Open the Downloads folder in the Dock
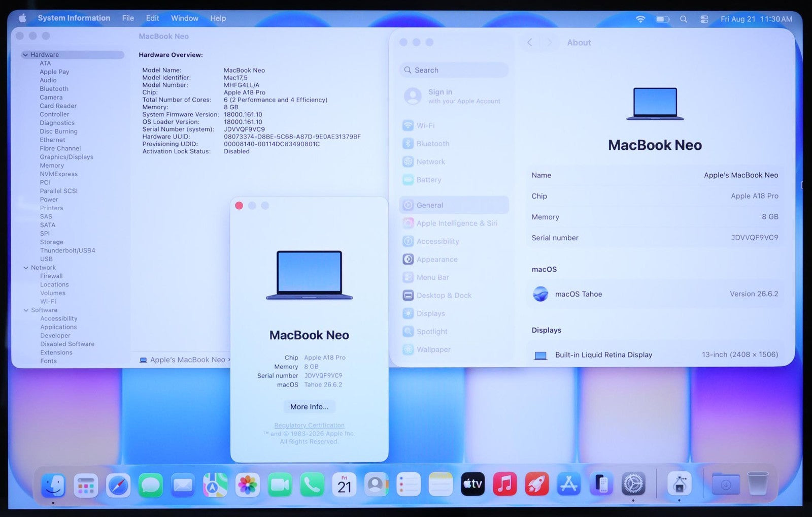 point(726,485)
